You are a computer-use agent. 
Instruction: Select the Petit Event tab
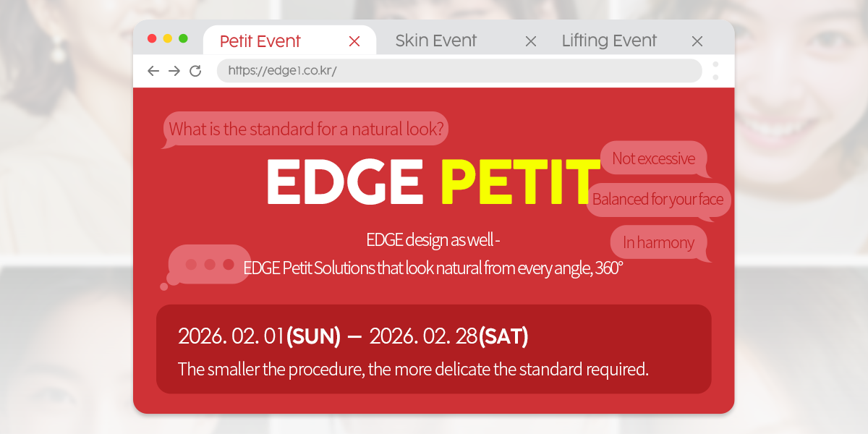(x=260, y=41)
